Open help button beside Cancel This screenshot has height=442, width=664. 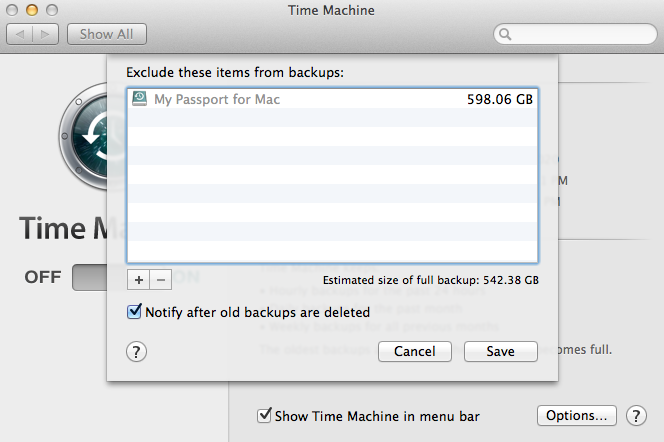[137, 351]
